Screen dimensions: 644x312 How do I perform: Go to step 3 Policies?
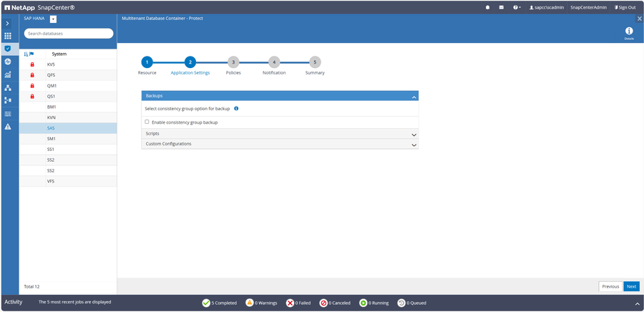pyautogui.click(x=233, y=62)
